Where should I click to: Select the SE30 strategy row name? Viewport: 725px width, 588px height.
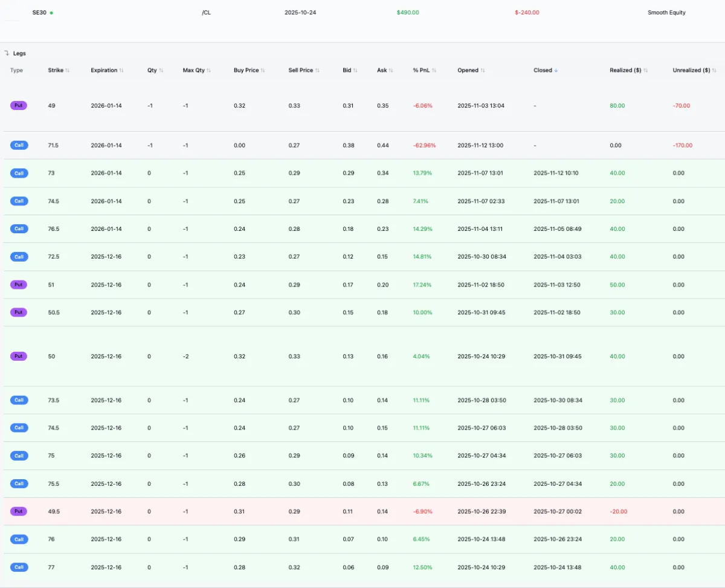(39, 13)
